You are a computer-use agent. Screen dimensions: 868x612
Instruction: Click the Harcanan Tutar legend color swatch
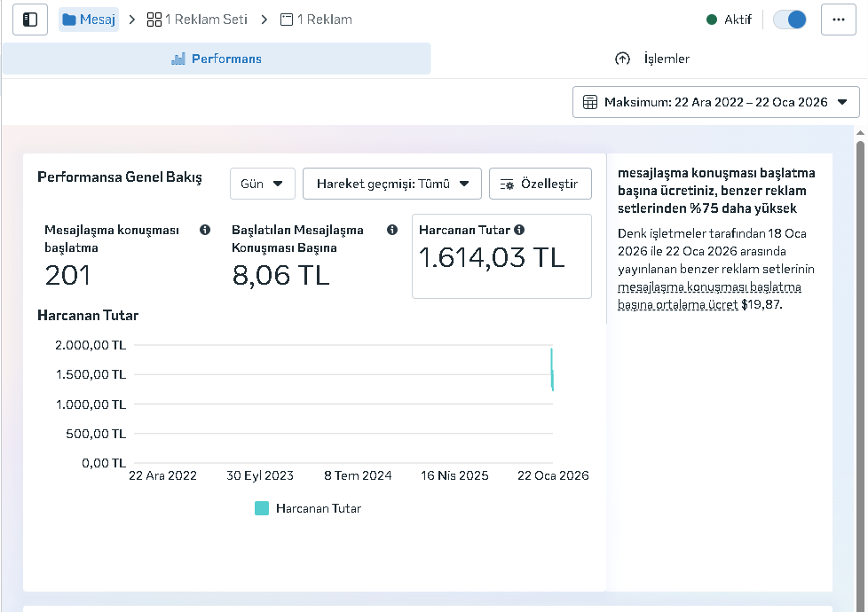(262, 508)
